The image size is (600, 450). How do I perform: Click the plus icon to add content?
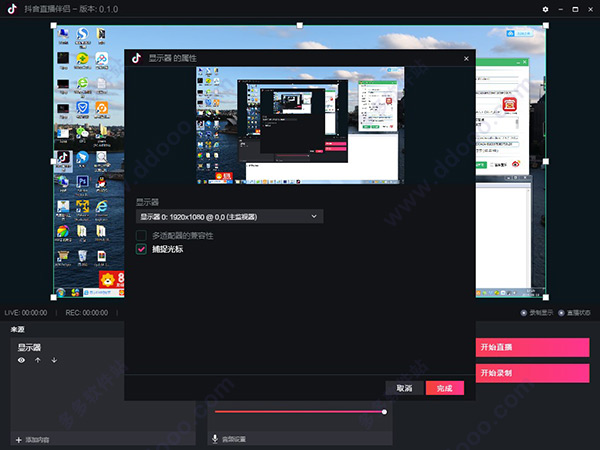(x=18, y=440)
